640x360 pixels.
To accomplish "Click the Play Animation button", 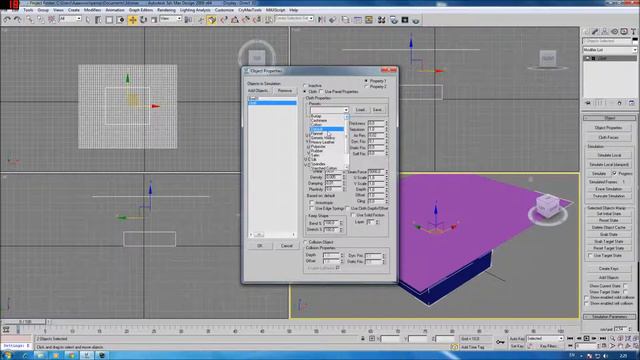I will click(x=587, y=338).
